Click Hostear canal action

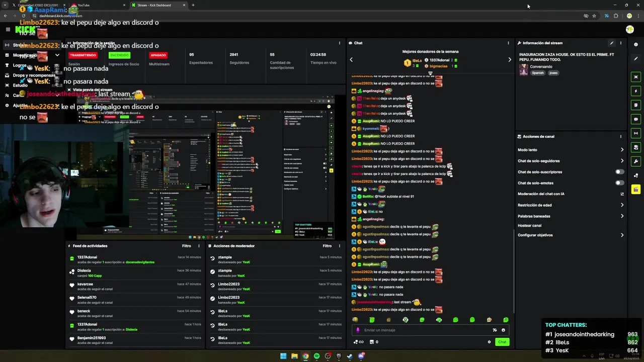[x=529, y=226]
